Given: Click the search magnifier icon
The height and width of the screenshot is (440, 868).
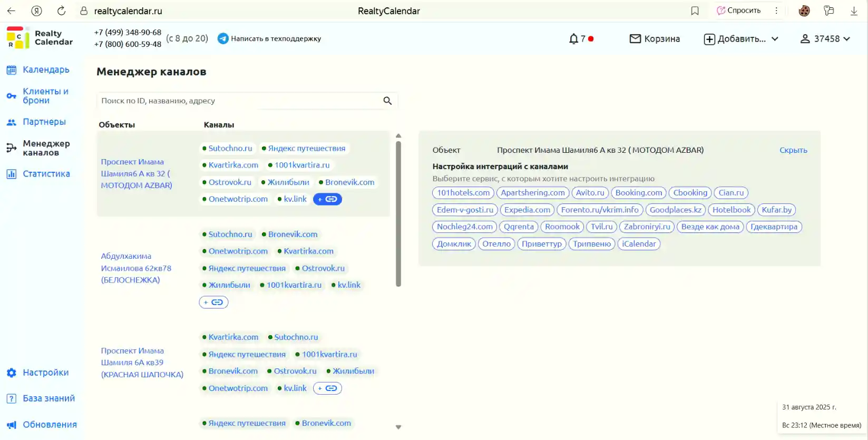Looking at the screenshot, I should point(387,101).
